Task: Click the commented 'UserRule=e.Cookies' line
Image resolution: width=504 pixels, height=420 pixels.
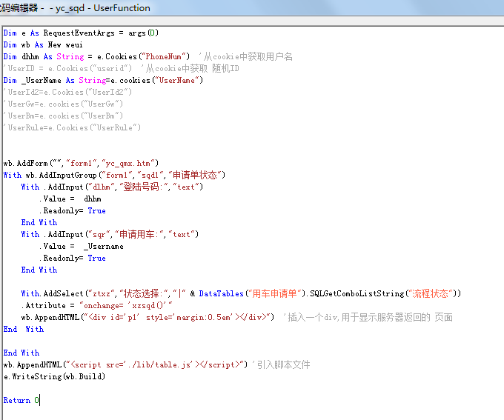Action: point(72,128)
